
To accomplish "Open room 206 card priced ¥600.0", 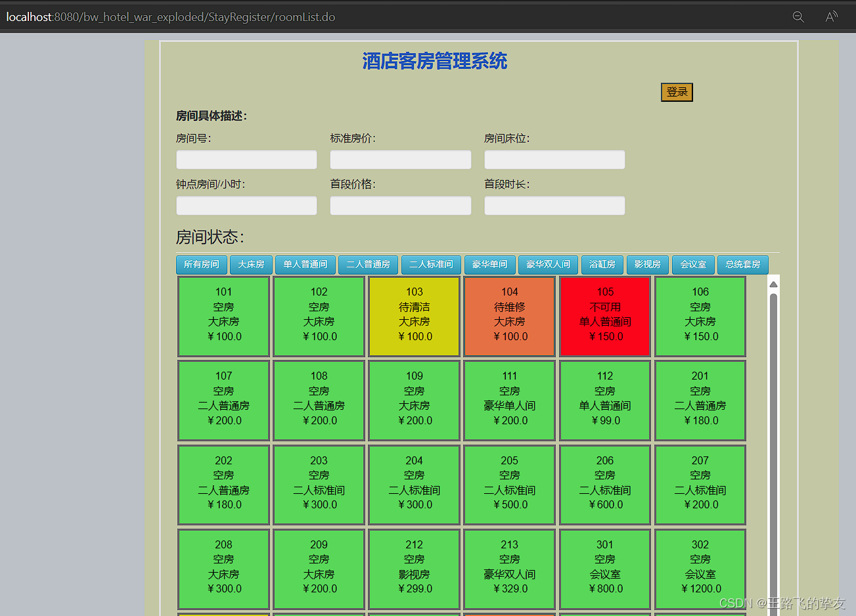I will (x=605, y=485).
